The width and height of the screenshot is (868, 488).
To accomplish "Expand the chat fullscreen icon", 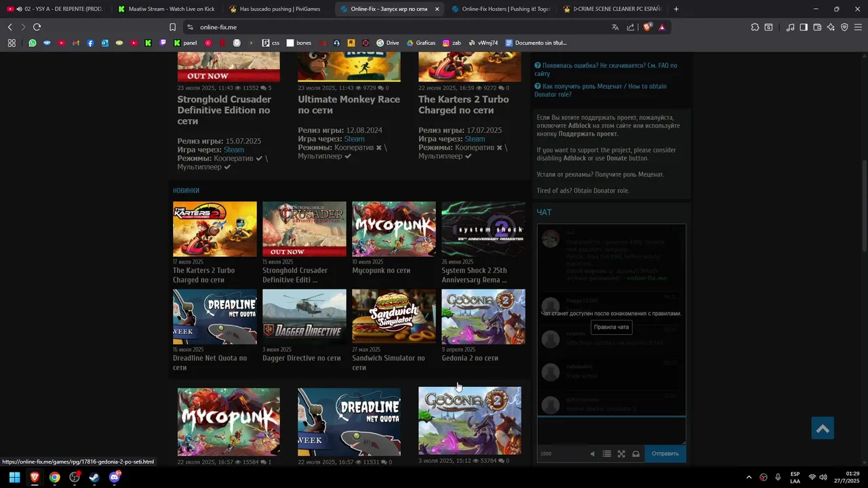I will tap(621, 454).
